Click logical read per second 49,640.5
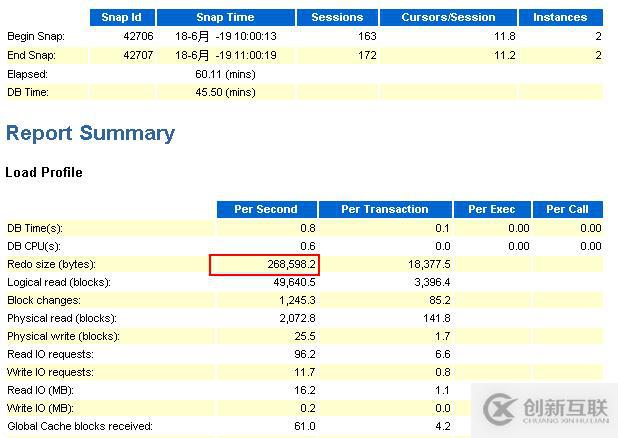This screenshot has height=438, width=618. pyautogui.click(x=294, y=282)
